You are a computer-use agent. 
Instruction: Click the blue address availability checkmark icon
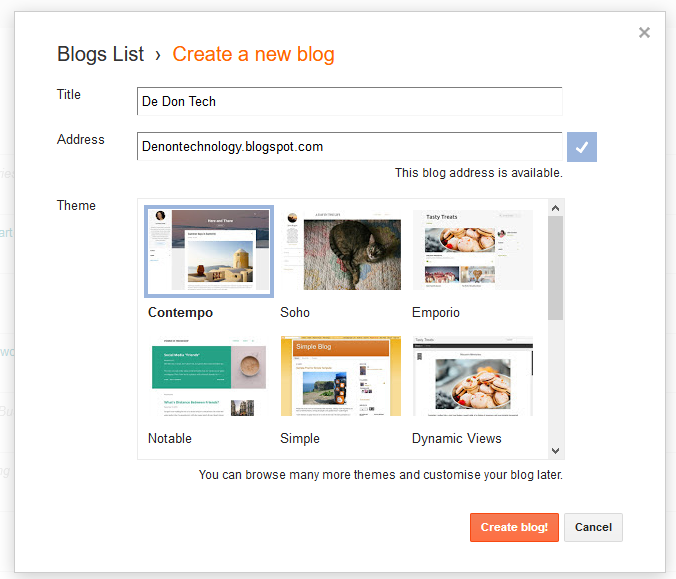coord(582,147)
